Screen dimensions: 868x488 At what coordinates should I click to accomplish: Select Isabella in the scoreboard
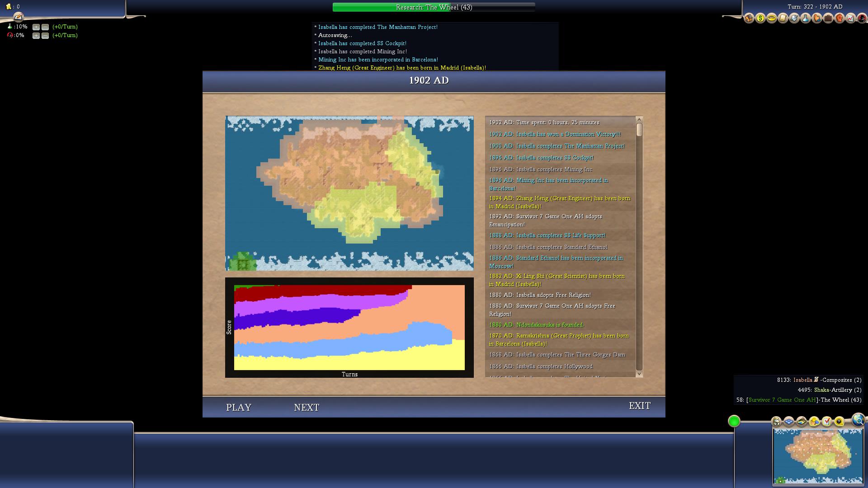coord(803,380)
